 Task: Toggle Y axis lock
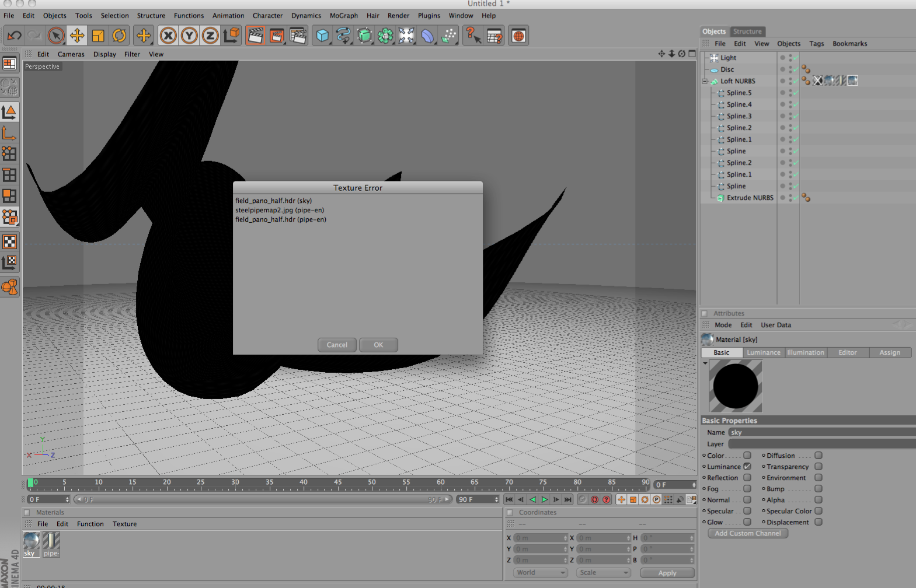pyautogui.click(x=189, y=36)
